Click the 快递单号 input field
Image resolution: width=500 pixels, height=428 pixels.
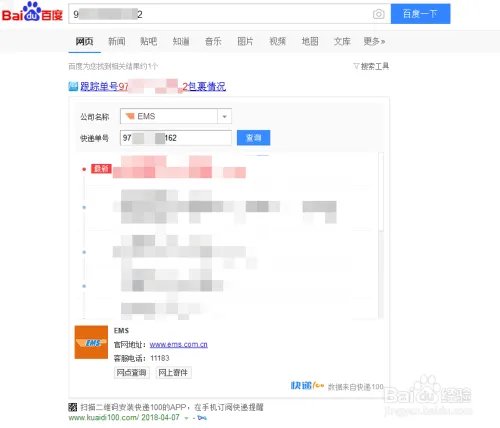(176, 138)
